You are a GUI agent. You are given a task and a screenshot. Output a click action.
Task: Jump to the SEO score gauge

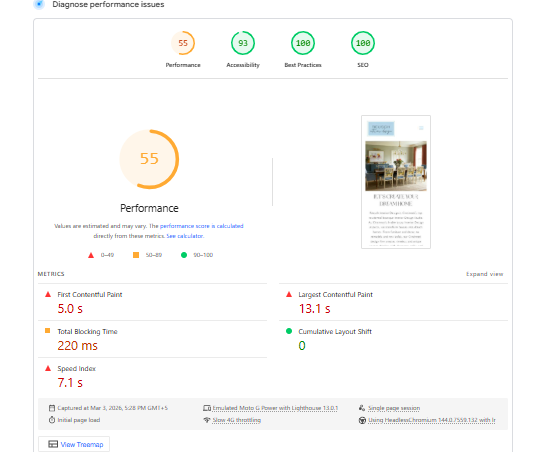click(x=363, y=43)
